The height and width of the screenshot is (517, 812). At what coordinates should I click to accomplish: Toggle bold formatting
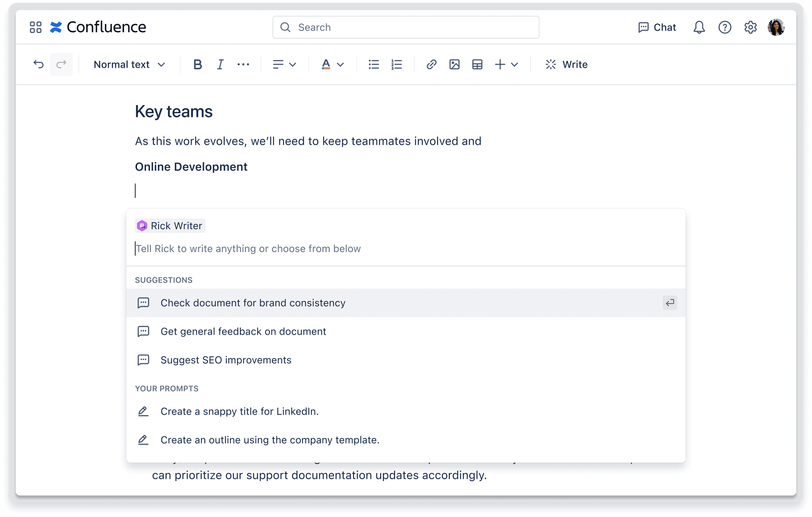pos(198,64)
